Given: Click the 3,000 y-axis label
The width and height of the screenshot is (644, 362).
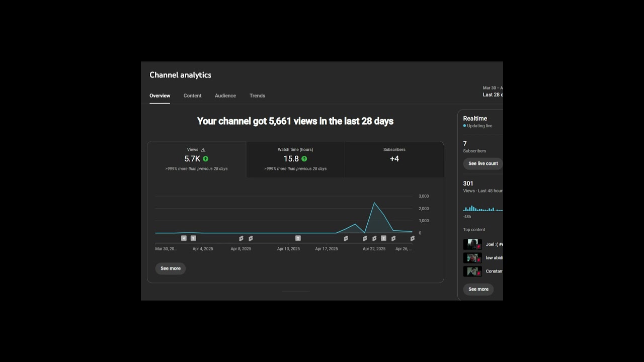Looking at the screenshot, I should pos(424,196).
